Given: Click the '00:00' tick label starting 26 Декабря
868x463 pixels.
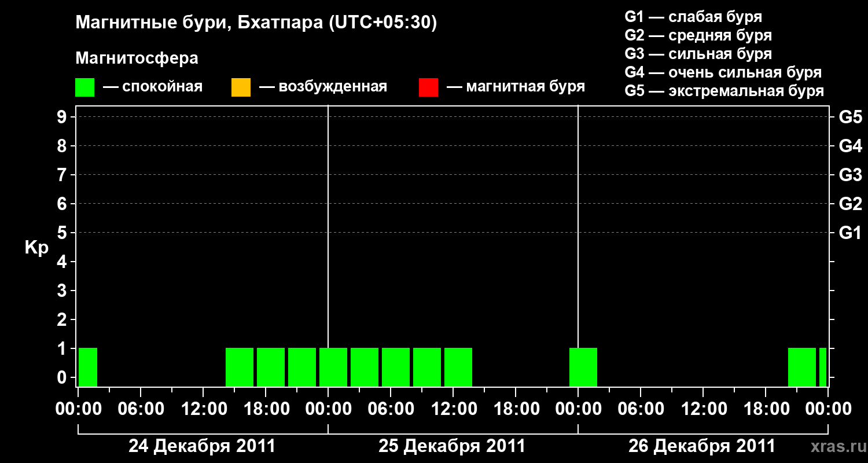Looking at the screenshot, I should pos(578,409).
